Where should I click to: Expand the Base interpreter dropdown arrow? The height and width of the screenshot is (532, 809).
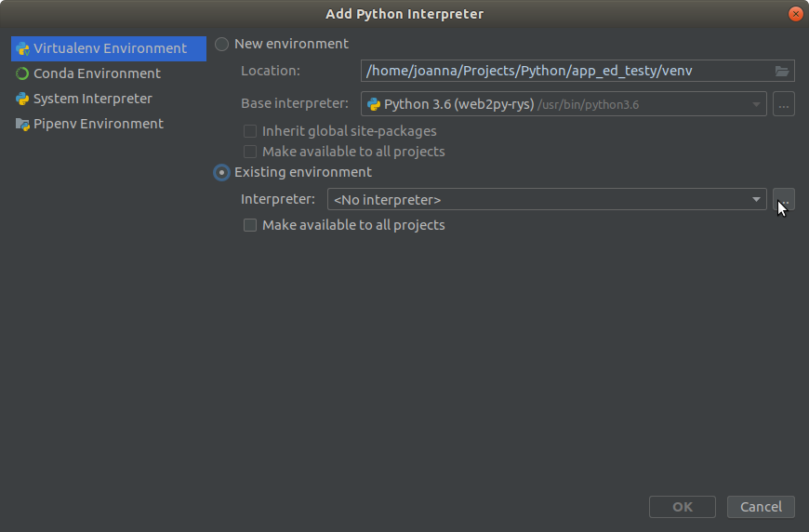point(756,105)
